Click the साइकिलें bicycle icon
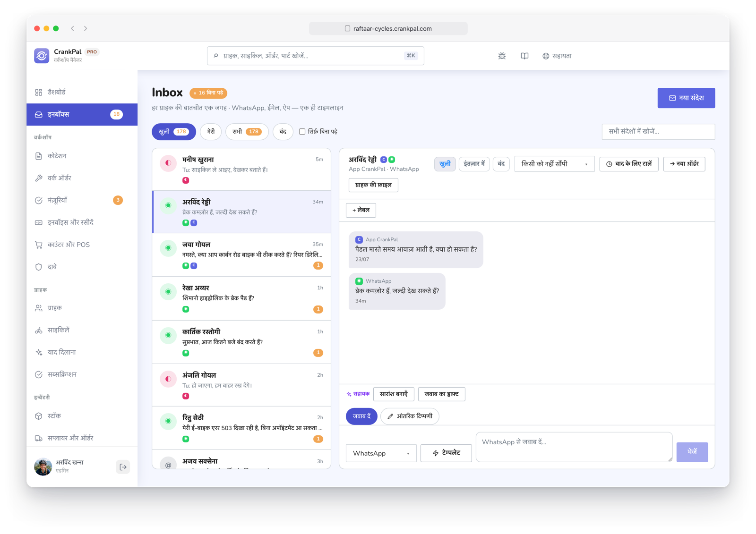The image size is (756, 534). click(x=39, y=330)
